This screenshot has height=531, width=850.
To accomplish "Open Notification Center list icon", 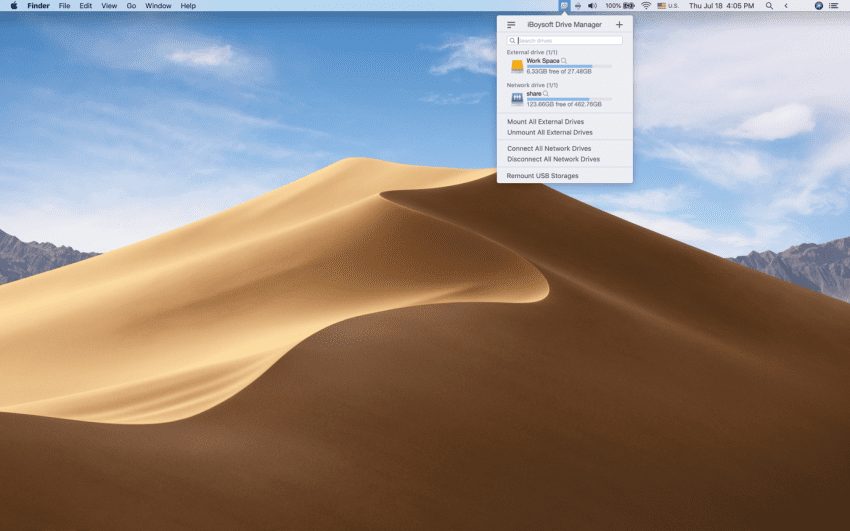I will pyautogui.click(x=834, y=6).
